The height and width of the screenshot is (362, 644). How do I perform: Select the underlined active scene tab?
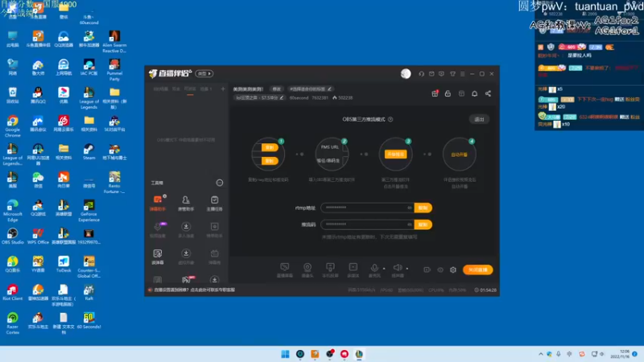[x=190, y=89]
